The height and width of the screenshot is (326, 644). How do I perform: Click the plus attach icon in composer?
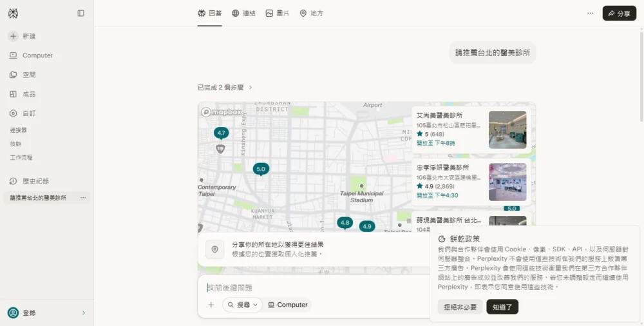coord(211,305)
